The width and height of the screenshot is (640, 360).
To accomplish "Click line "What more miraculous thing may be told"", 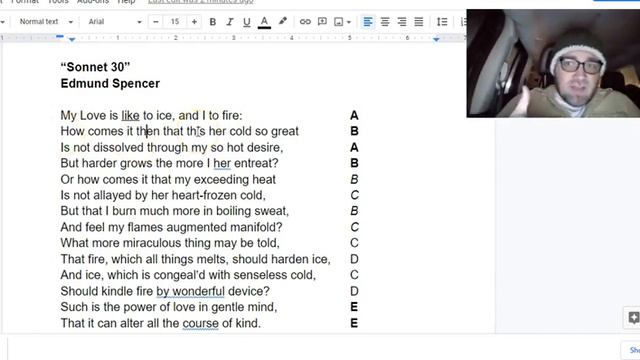I will 170,243.
